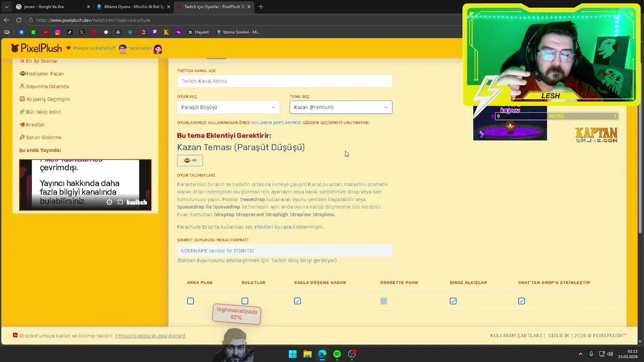Open the TikTok bookmark icon
The width and height of the screenshot is (644, 362).
[x=69, y=32]
